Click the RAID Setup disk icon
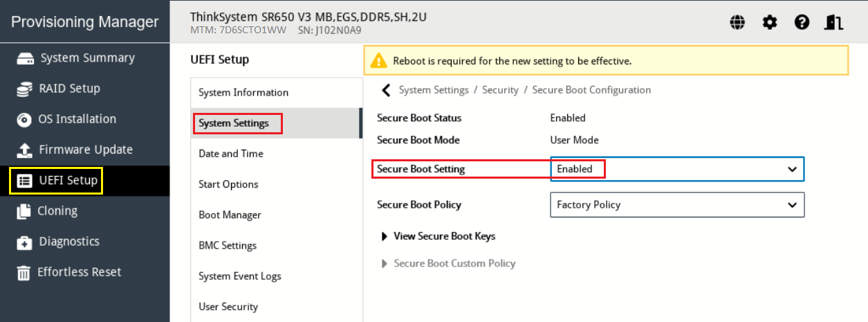This screenshot has width=868, height=322. pyautogui.click(x=24, y=89)
